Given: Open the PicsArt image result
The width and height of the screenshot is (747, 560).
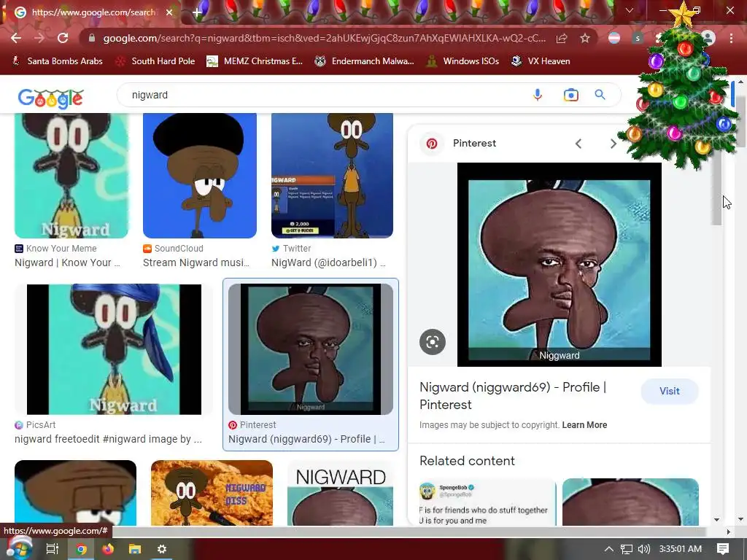Looking at the screenshot, I should coord(114,349).
